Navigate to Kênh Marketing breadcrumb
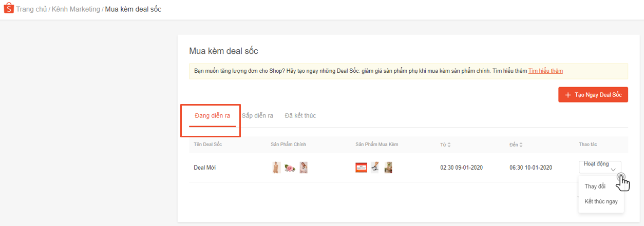The height and width of the screenshot is (226, 644). pos(75,9)
